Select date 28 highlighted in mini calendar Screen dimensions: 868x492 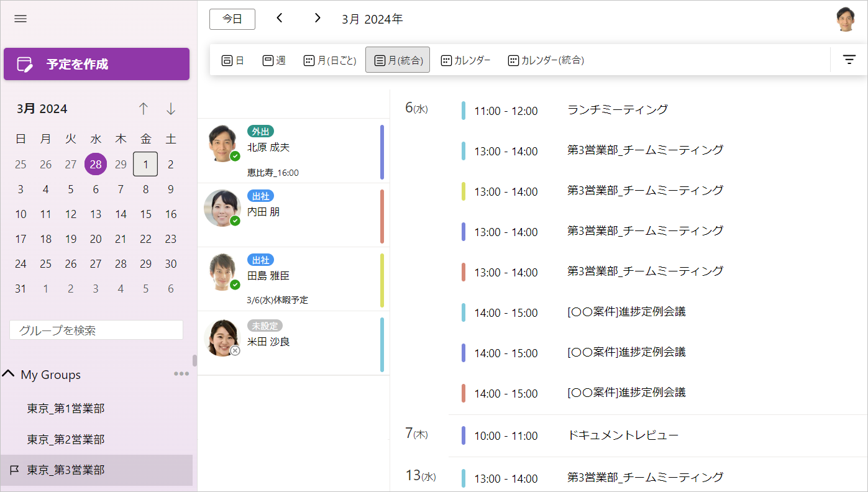coord(96,164)
